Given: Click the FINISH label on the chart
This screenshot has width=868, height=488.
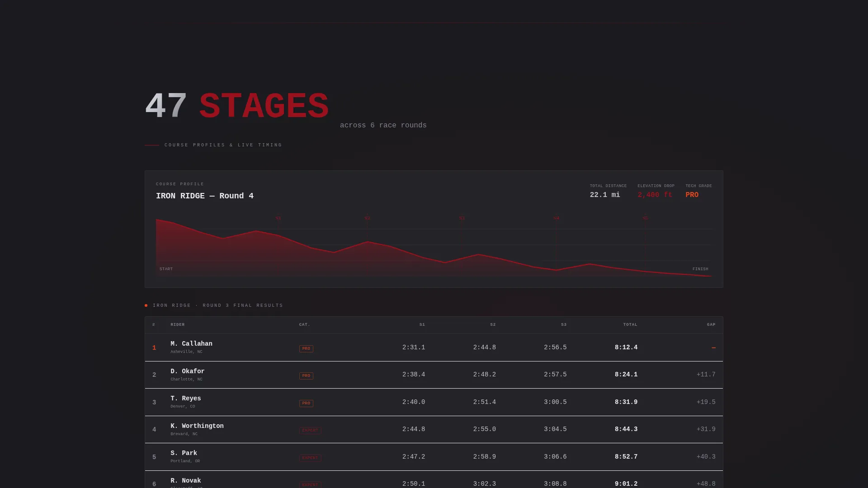Looking at the screenshot, I should click(700, 269).
